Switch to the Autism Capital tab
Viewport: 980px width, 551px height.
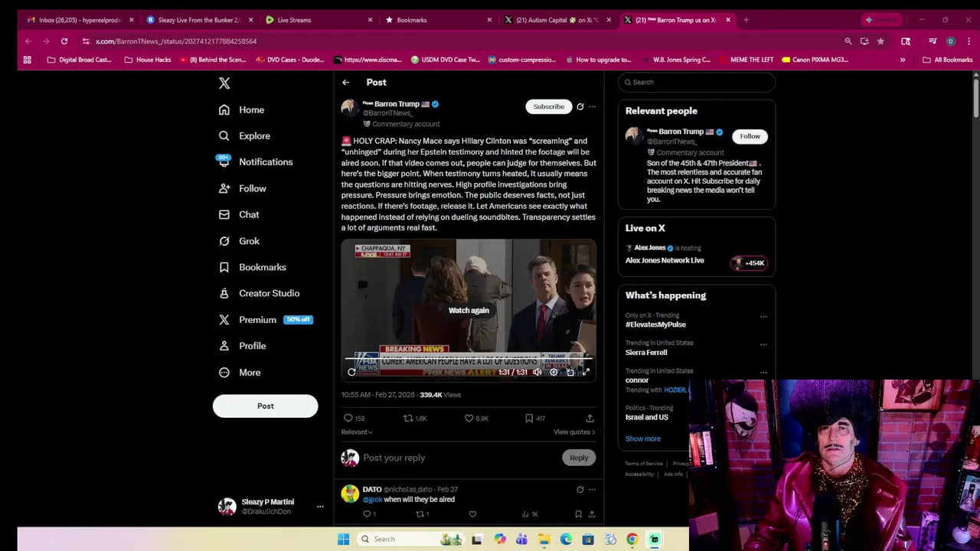pyautogui.click(x=558, y=20)
